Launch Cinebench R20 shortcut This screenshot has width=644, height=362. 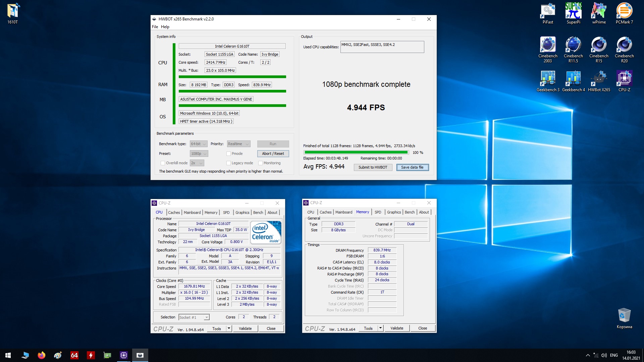pyautogui.click(x=624, y=50)
